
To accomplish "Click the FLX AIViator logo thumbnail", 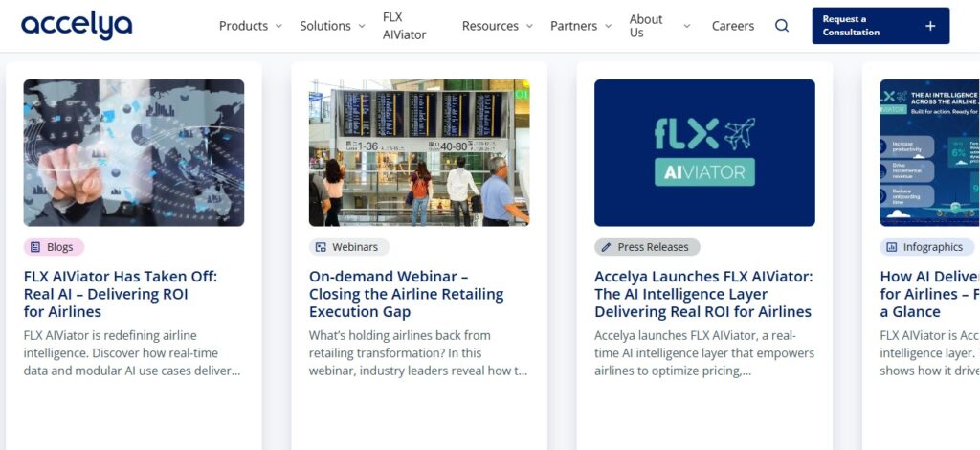I will click(x=704, y=152).
